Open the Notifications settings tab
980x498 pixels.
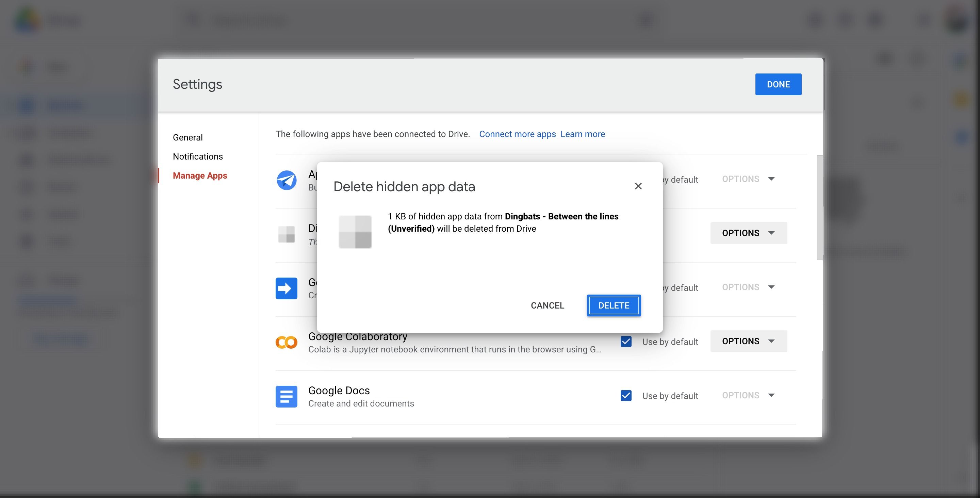tap(197, 156)
